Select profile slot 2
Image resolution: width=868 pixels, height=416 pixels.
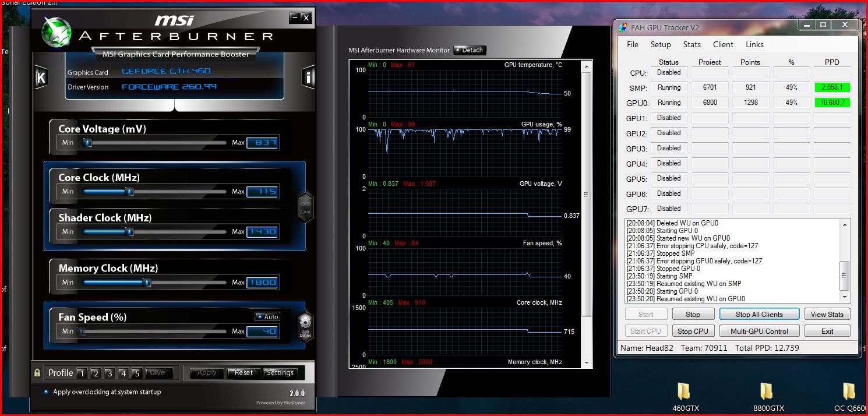click(x=96, y=373)
